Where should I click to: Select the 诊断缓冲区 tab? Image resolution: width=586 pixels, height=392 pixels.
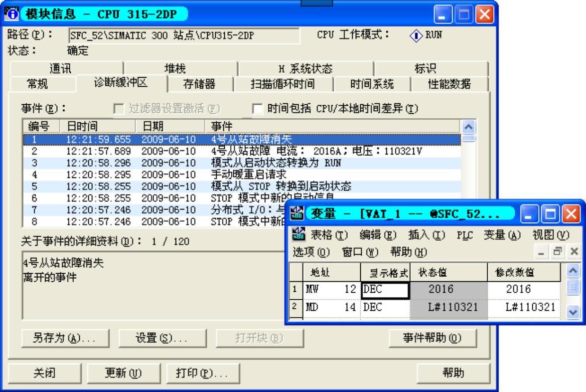[x=121, y=82]
